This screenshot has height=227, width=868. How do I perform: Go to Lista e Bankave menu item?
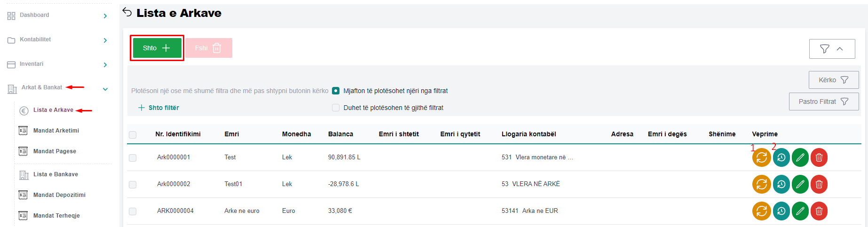(x=55, y=174)
